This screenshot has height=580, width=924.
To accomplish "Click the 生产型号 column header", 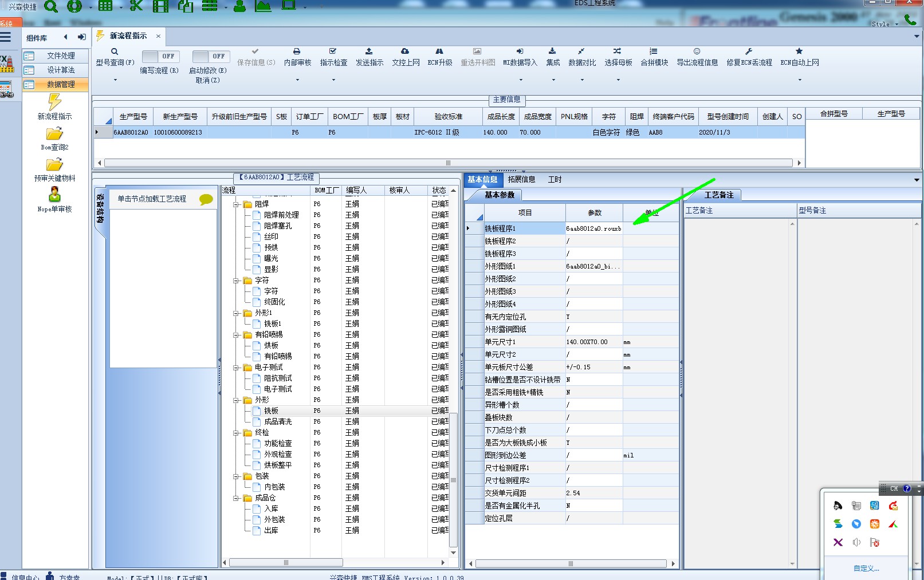I will point(133,117).
